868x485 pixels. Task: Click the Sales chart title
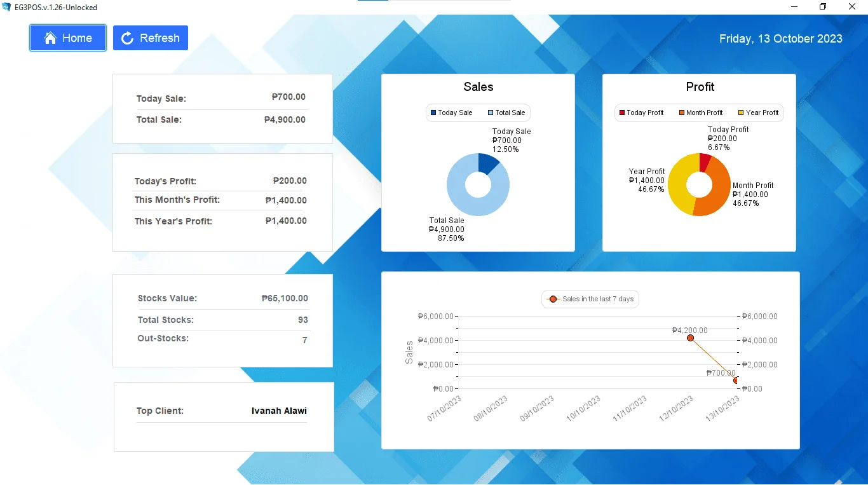[478, 87]
